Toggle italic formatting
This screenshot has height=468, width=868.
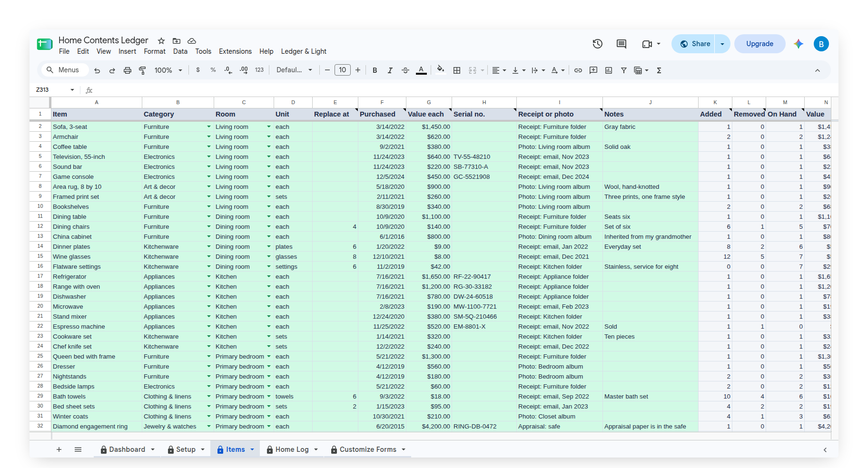click(x=390, y=70)
